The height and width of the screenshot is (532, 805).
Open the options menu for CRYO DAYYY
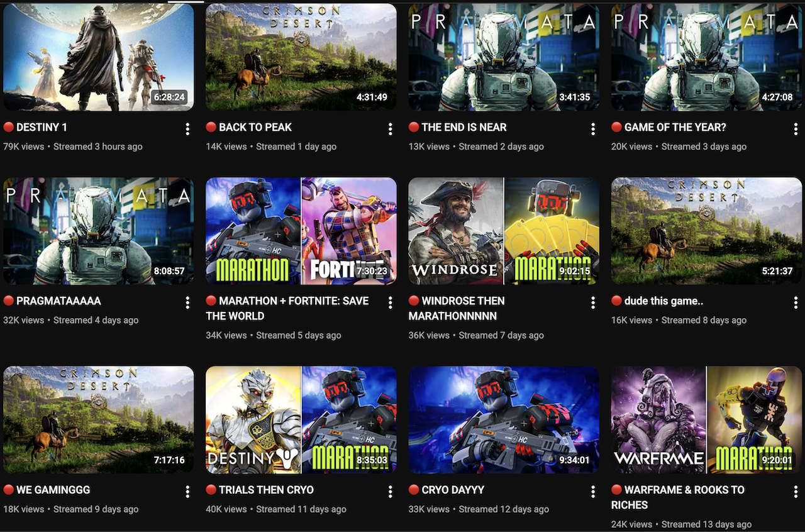[x=592, y=492]
